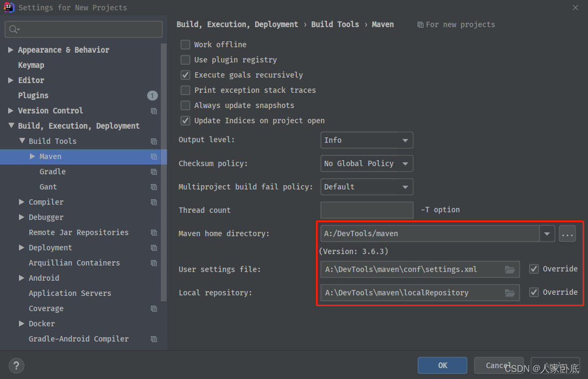
Task: Click the settings tree vertical scrollbar
Action: pyautogui.click(x=163, y=173)
